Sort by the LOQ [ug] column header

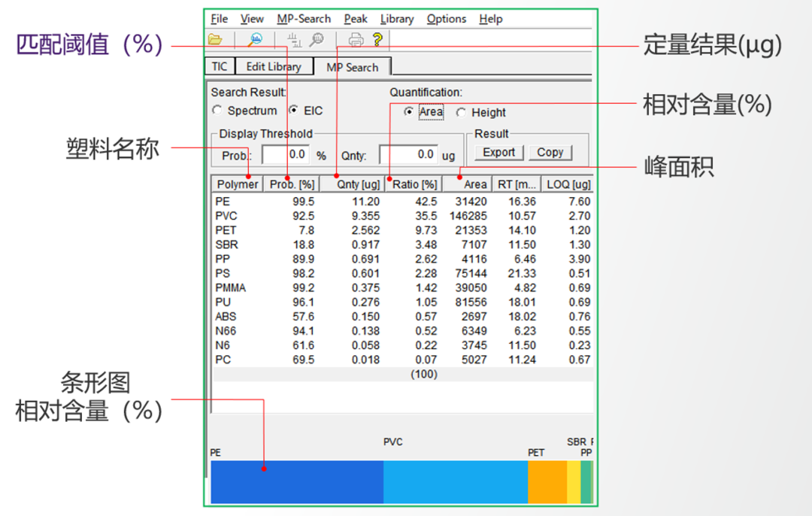coord(567,184)
